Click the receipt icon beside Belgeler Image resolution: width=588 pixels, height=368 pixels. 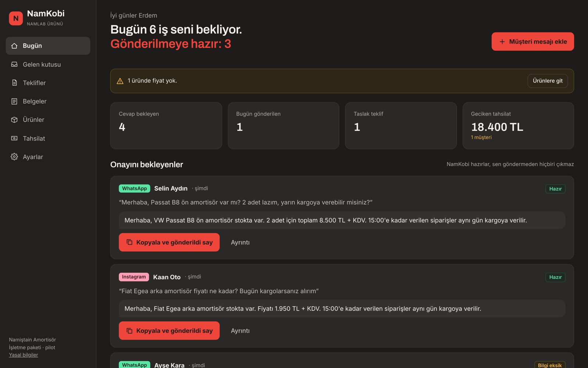click(x=14, y=101)
